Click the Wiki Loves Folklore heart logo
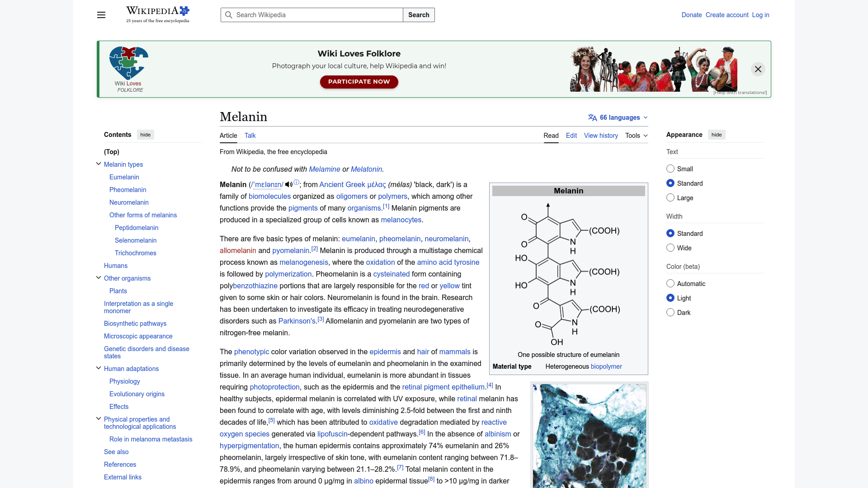This screenshot has width=868, height=488. click(129, 69)
